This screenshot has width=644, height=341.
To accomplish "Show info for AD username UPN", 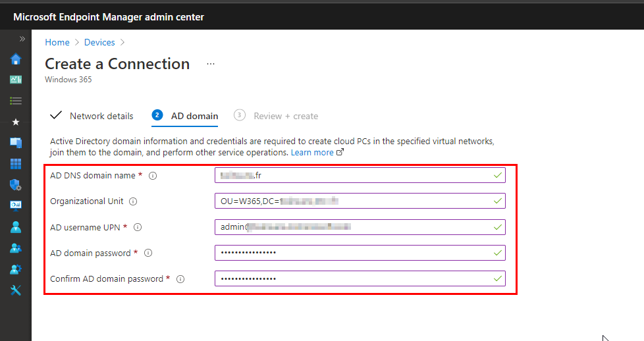I will click(x=138, y=227).
